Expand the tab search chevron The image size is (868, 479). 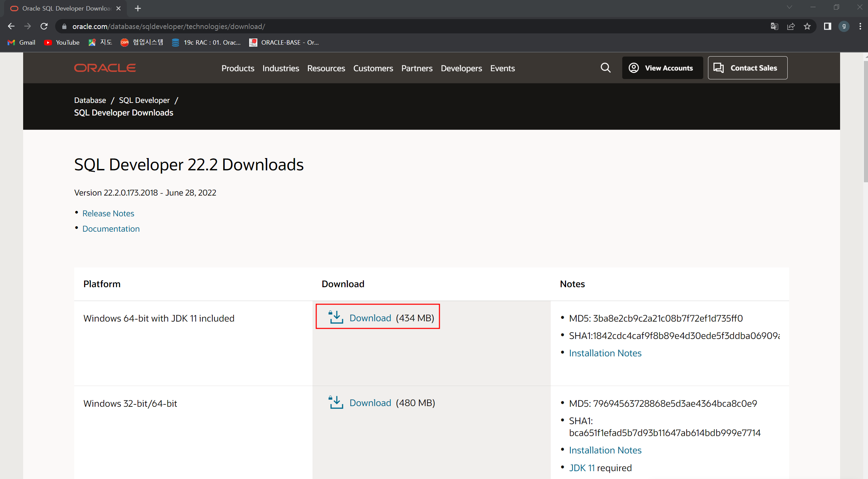789,7
